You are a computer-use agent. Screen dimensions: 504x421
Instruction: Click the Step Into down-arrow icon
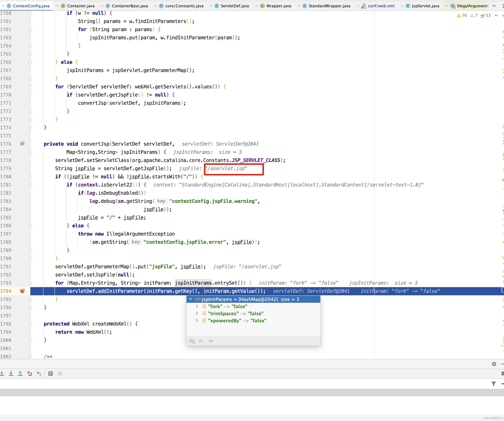click(x=2, y=373)
